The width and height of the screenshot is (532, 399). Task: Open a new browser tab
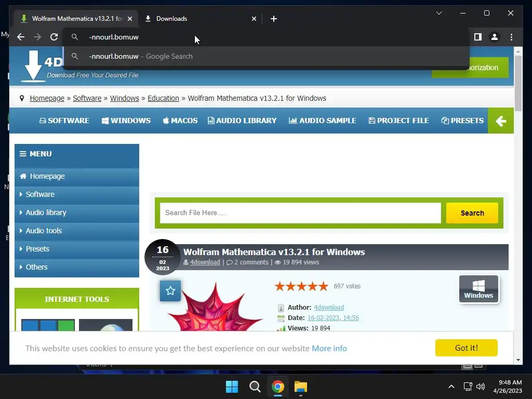tap(274, 19)
